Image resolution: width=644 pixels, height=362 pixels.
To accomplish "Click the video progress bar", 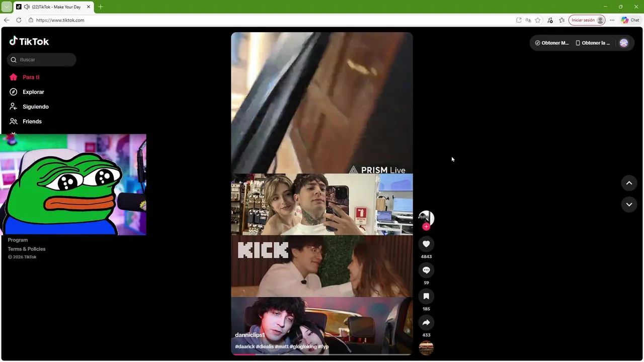I will click(322, 354).
